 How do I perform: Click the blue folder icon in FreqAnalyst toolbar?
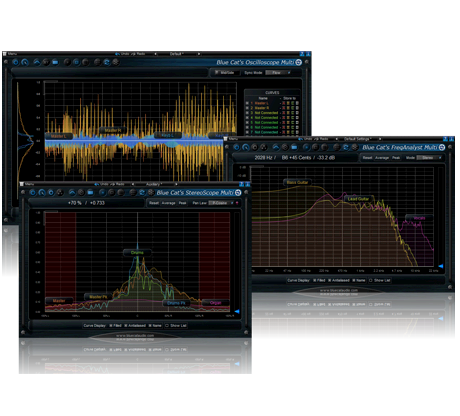click(x=294, y=147)
